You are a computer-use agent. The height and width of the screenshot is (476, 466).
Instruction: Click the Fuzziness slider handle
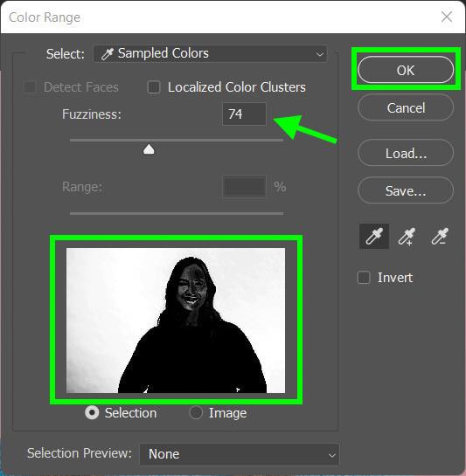149,149
